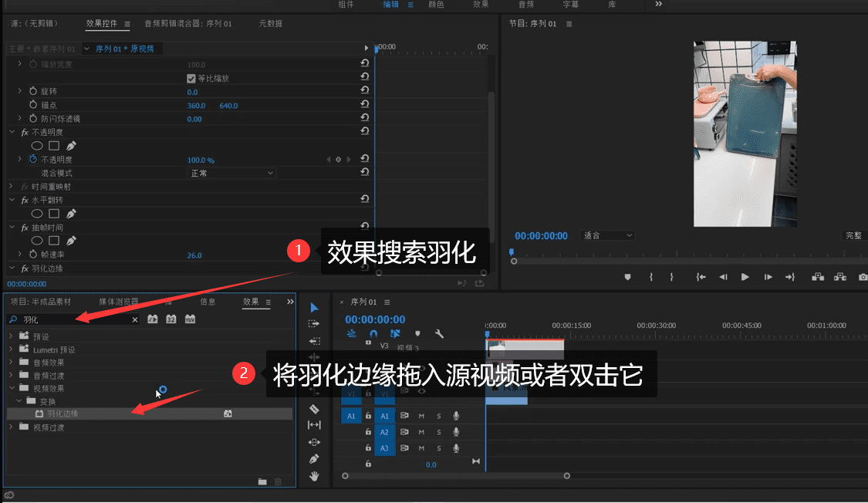Select the Pen tool in tools panel

tap(314, 459)
